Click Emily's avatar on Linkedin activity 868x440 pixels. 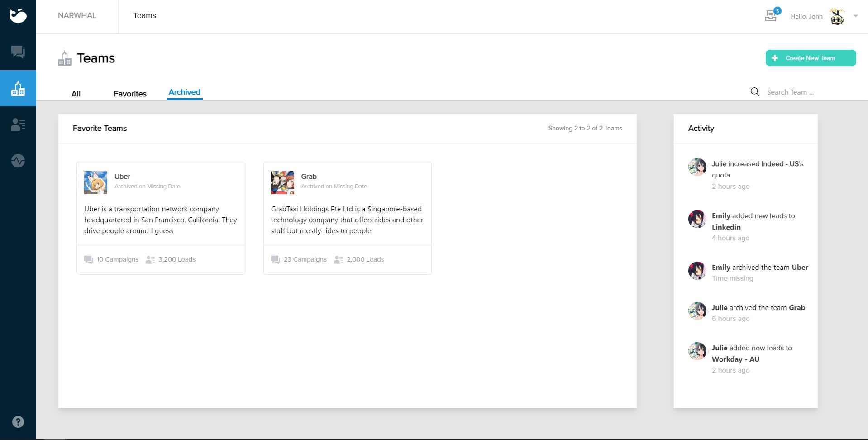[x=697, y=219]
